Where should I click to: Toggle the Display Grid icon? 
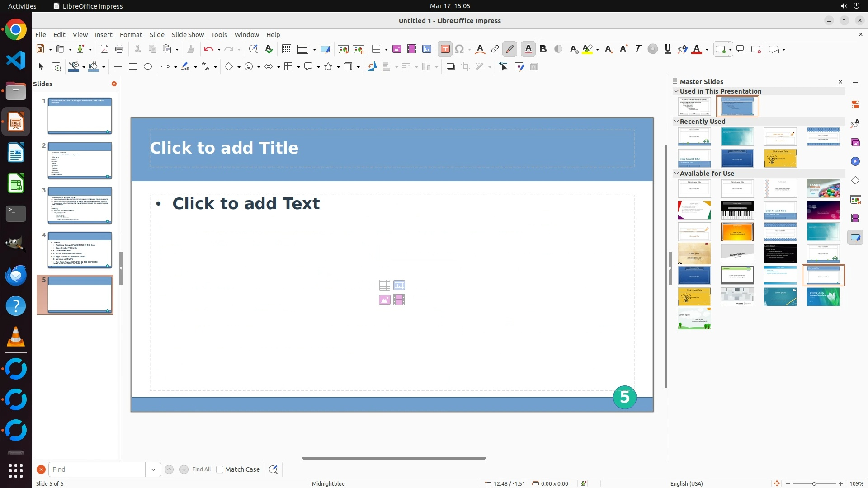pyautogui.click(x=287, y=49)
